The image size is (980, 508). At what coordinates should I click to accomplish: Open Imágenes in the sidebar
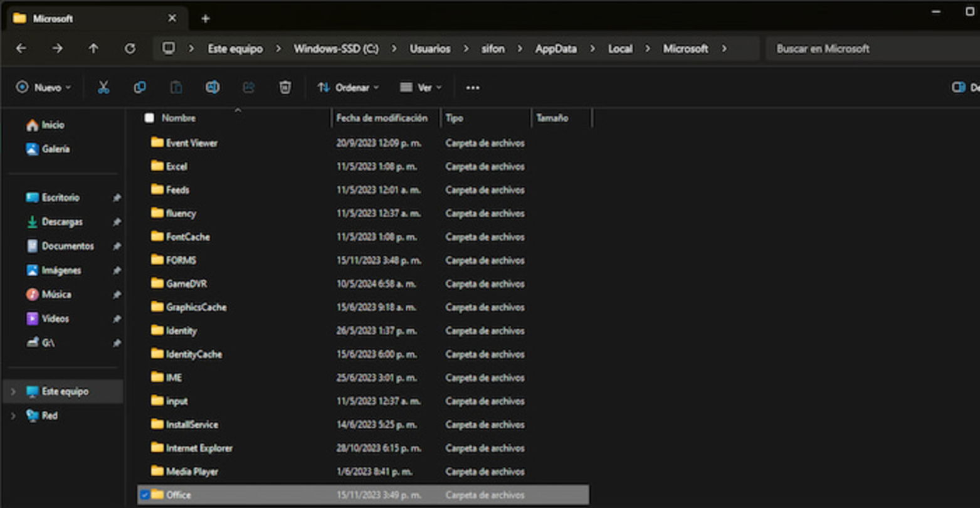54,270
